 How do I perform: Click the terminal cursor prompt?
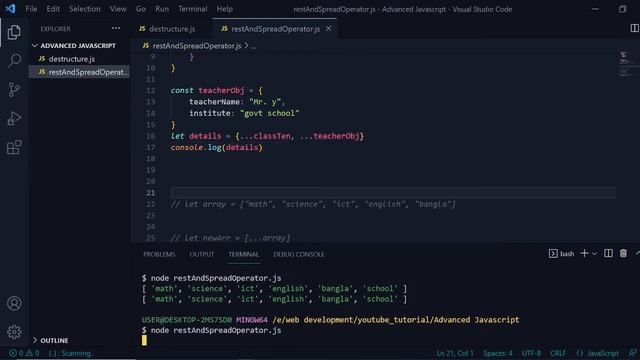(144, 340)
